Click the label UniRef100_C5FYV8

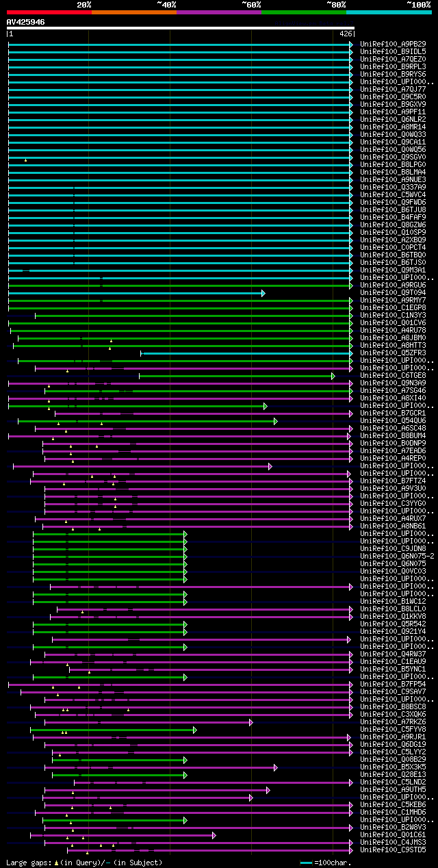coord(393,730)
